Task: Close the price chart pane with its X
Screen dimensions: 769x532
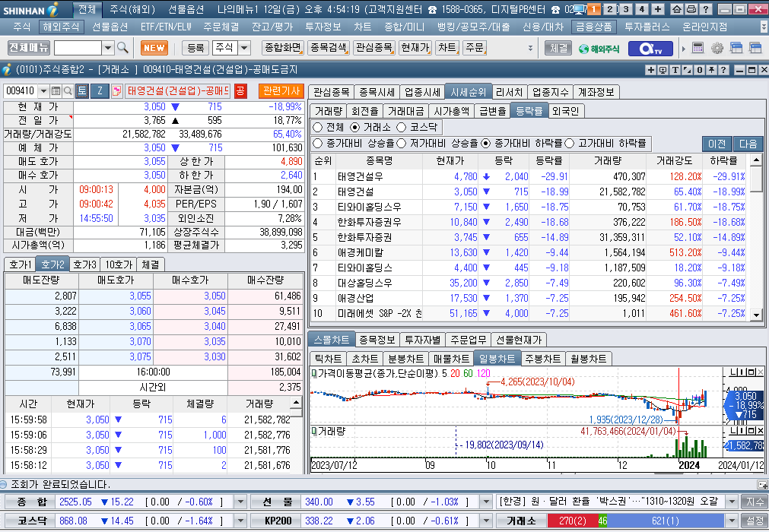Action: (x=760, y=373)
